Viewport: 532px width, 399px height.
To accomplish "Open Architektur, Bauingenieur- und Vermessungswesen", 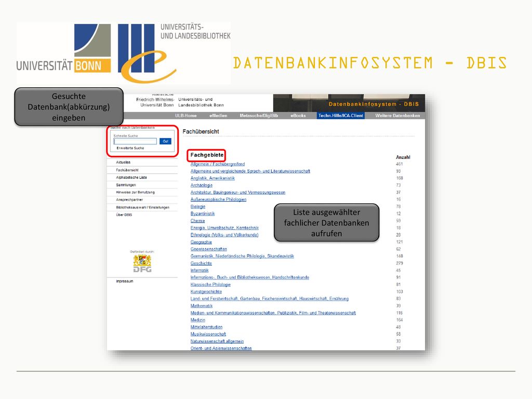I will [238, 192].
